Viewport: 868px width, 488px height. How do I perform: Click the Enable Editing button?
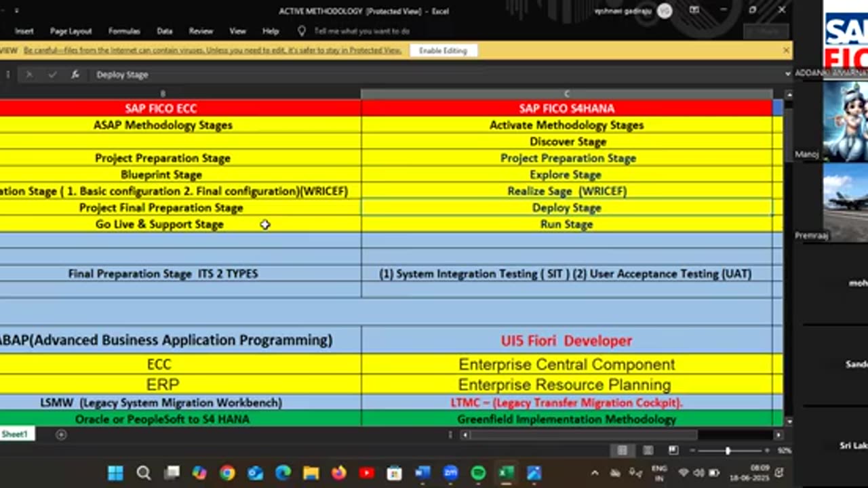point(443,51)
